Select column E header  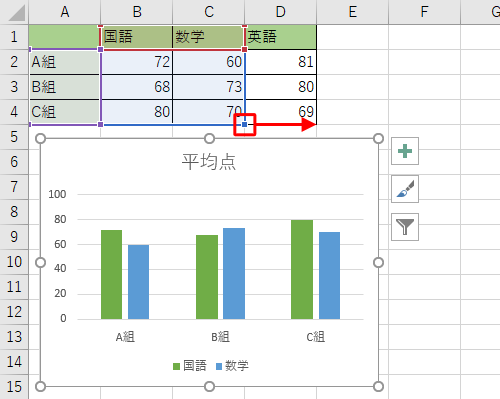tap(353, 12)
